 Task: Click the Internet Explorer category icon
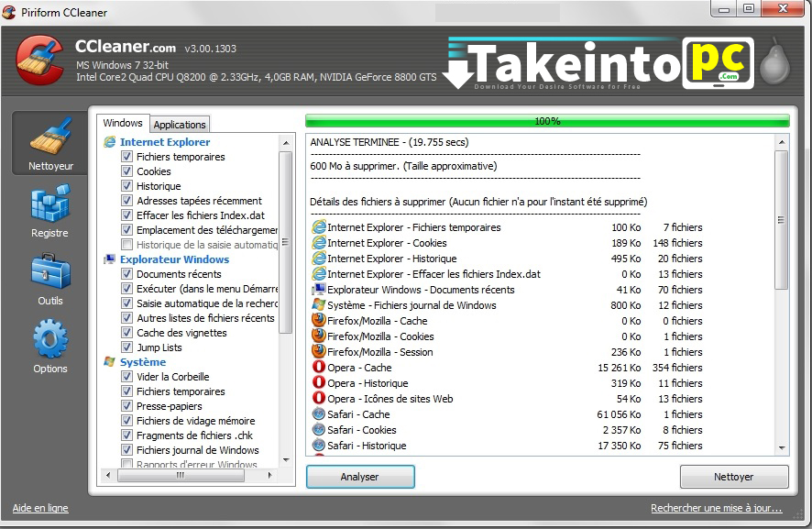pyautogui.click(x=110, y=142)
